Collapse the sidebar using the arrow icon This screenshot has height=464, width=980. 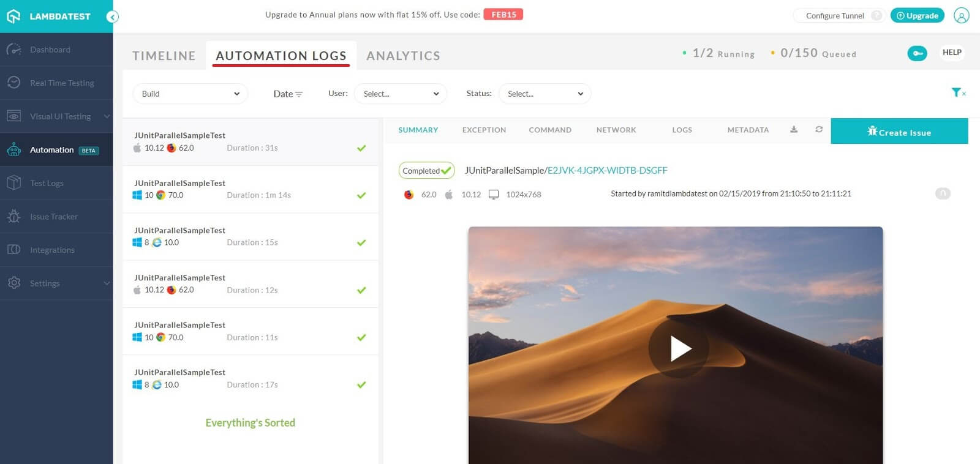click(112, 17)
